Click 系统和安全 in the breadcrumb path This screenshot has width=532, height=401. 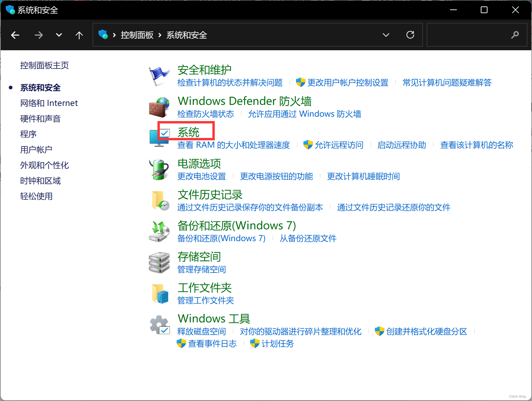click(x=186, y=35)
